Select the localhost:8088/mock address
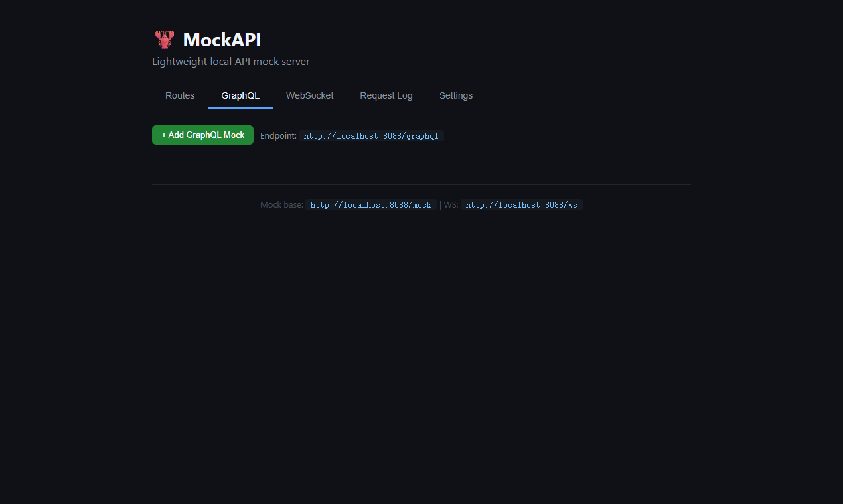 point(370,204)
